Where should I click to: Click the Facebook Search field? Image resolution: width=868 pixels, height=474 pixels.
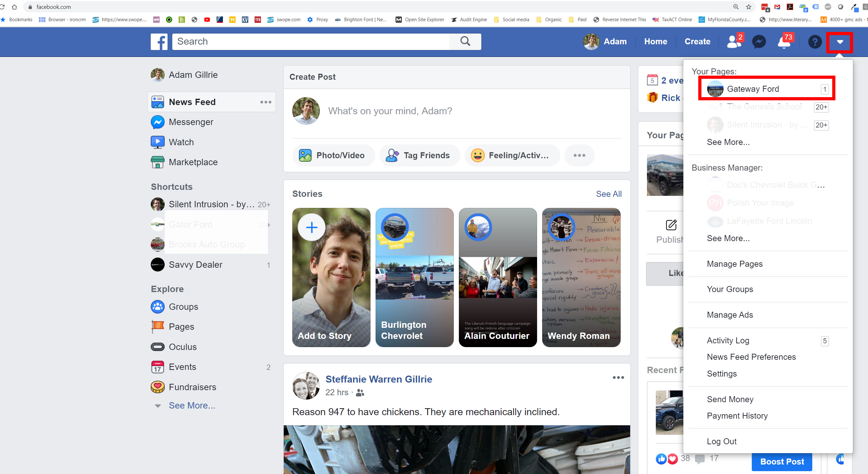[x=311, y=41]
